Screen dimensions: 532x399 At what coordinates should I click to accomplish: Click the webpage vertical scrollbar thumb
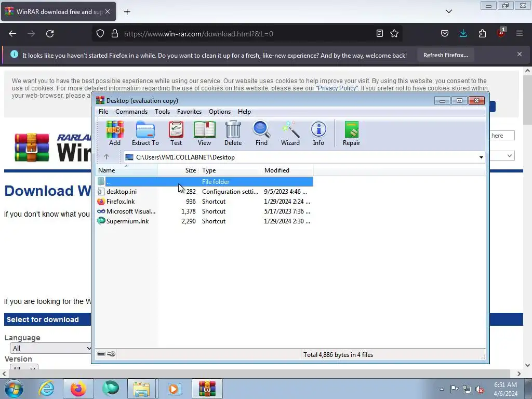click(x=527, y=100)
